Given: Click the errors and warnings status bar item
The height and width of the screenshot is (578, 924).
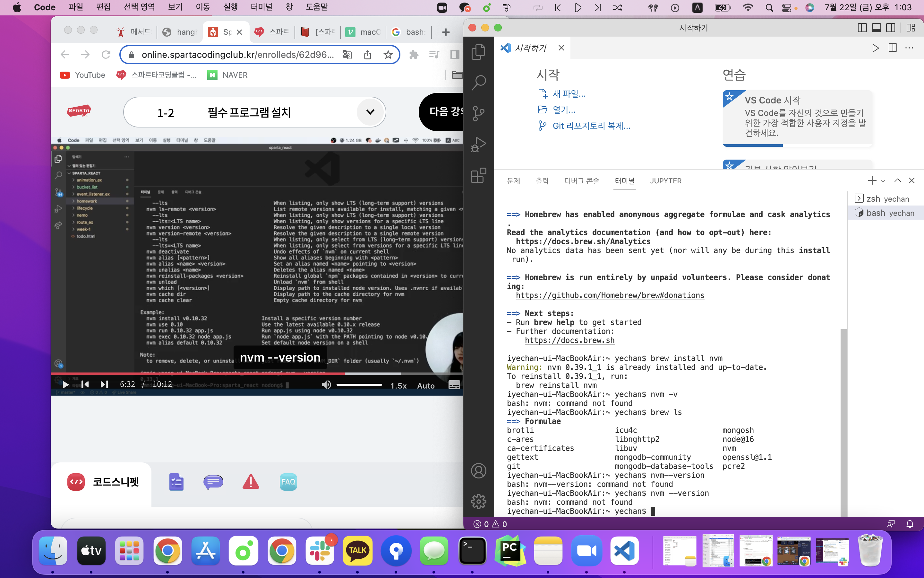Looking at the screenshot, I should pos(490,524).
